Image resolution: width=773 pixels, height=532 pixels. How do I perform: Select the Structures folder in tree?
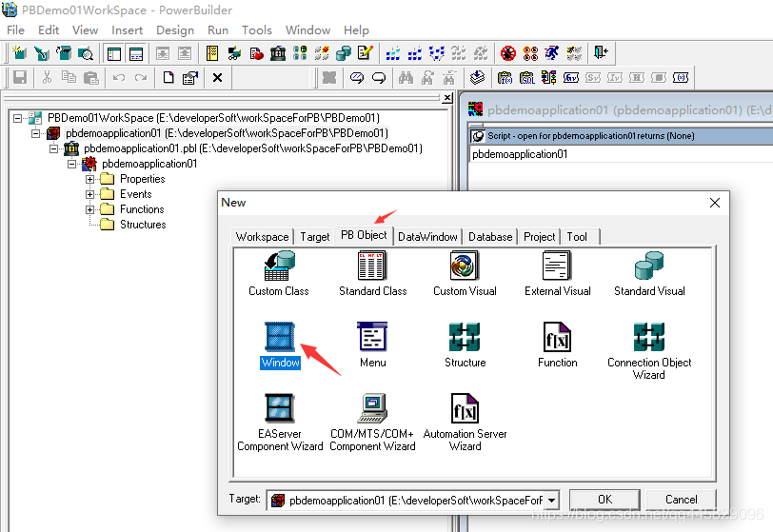point(143,225)
